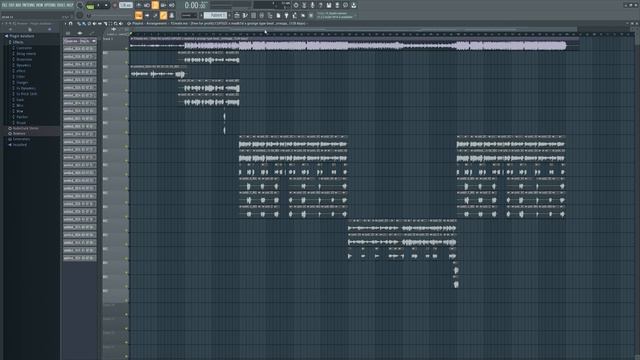Open the global snap selector dropdown
The image size is (640, 360).
(x=189, y=16)
